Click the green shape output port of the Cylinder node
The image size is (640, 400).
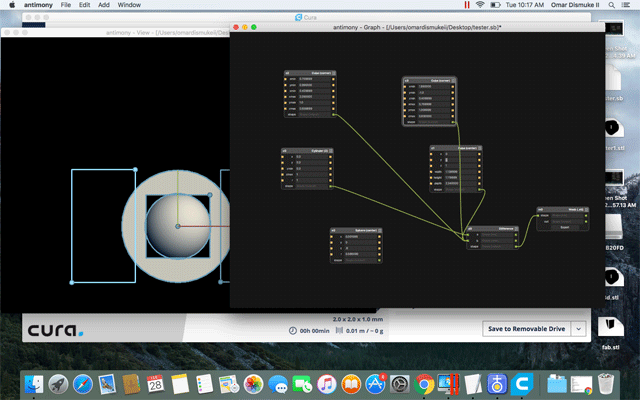pyautogui.click(x=331, y=187)
